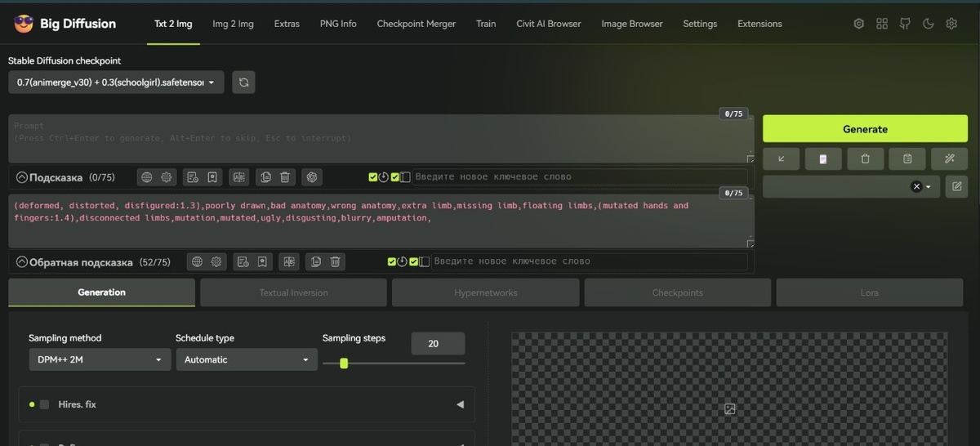The height and width of the screenshot is (446, 980).
Task: Click the copy icon in Обратная подсказка row
Action: tap(315, 261)
